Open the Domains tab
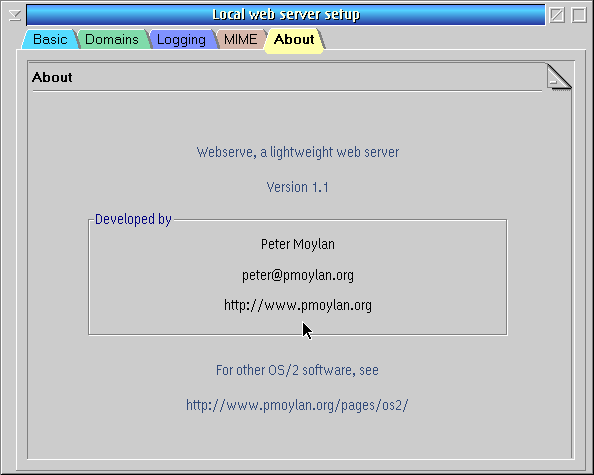Viewport: 594px width, 475px height. [x=112, y=39]
